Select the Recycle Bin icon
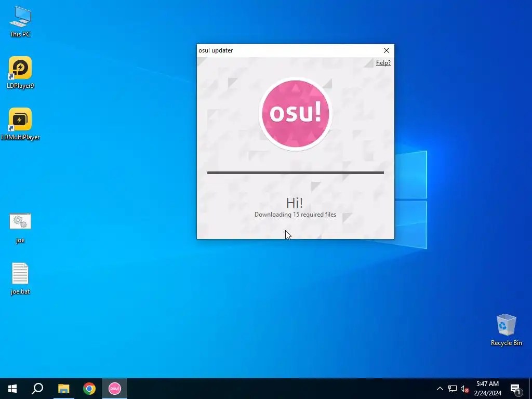The width and height of the screenshot is (532, 399). coord(506,330)
